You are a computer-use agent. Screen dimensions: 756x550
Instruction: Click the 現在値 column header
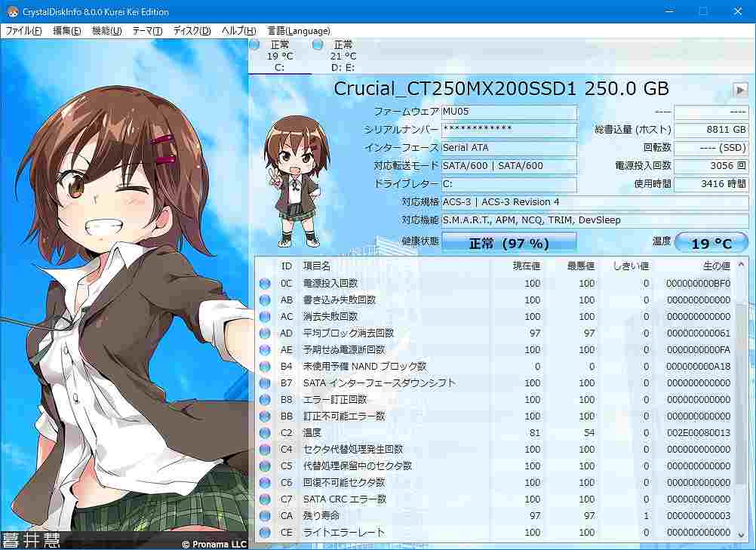pyautogui.click(x=526, y=266)
